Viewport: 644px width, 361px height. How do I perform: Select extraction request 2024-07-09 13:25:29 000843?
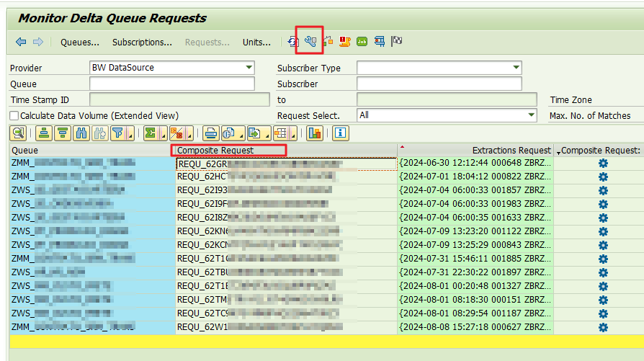pos(475,245)
